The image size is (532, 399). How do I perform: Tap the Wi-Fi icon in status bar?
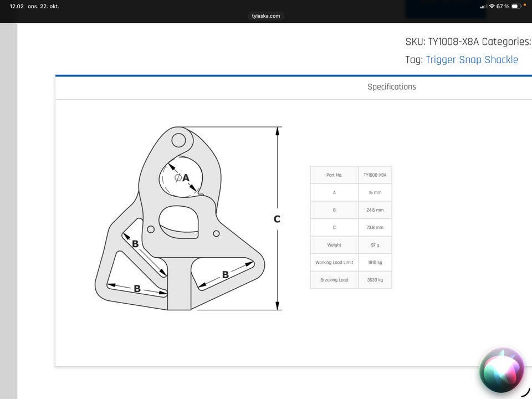pos(492,7)
